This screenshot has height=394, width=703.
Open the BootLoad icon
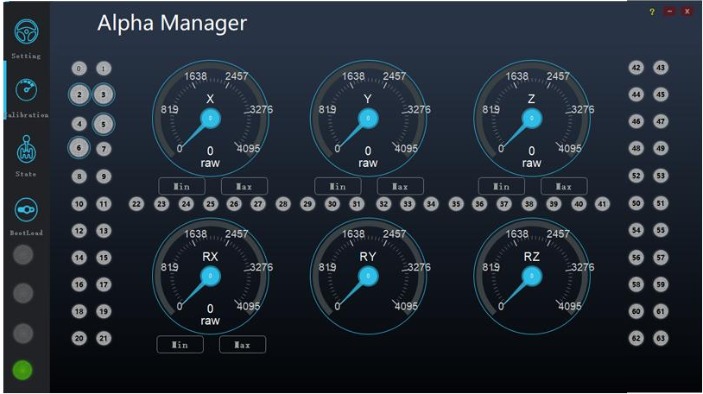point(26,209)
